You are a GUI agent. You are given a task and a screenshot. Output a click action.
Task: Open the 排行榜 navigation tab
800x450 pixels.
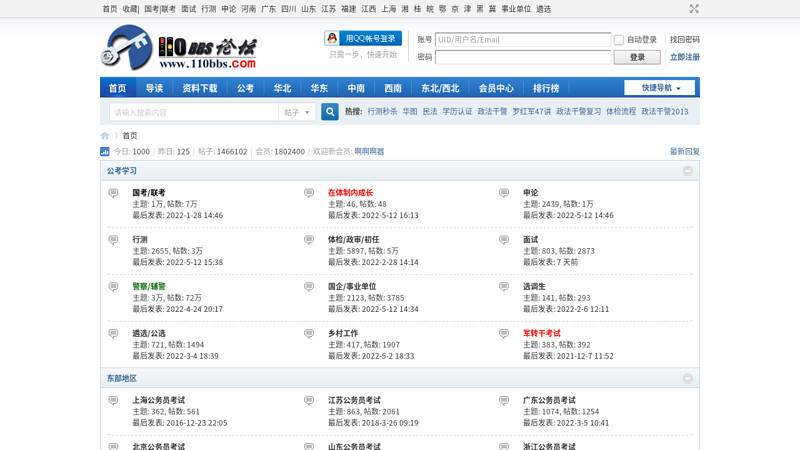(x=546, y=88)
